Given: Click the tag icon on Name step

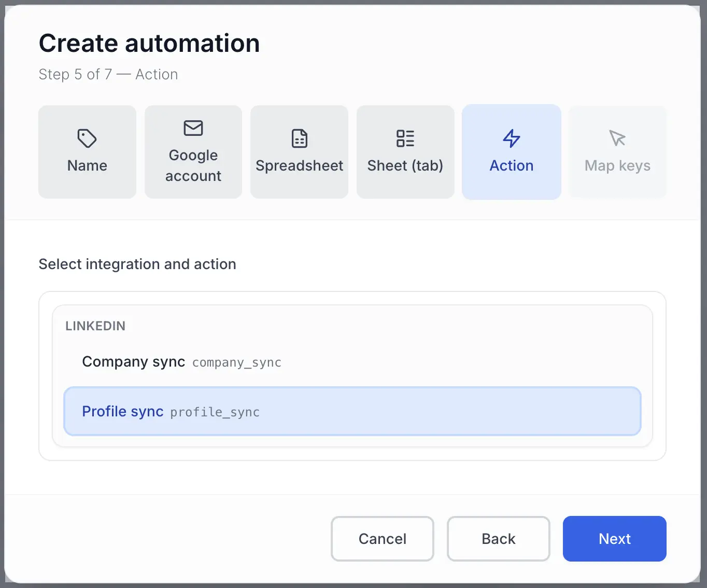Looking at the screenshot, I should click(87, 138).
